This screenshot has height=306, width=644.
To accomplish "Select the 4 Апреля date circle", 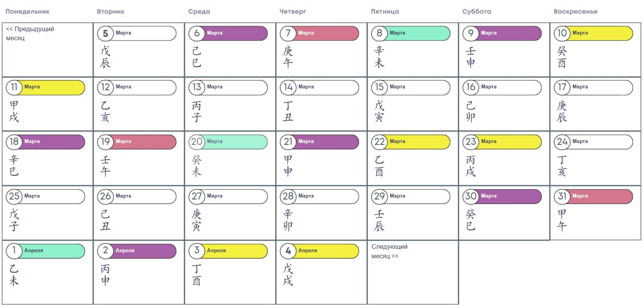I will click(288, 251).
